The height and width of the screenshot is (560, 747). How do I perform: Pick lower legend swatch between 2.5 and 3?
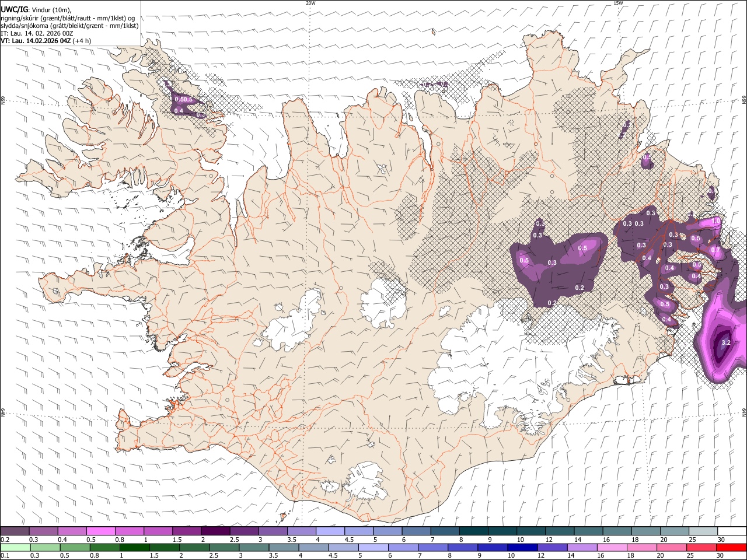point(225,547)
